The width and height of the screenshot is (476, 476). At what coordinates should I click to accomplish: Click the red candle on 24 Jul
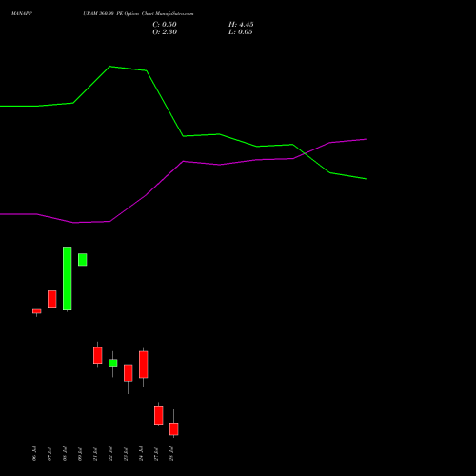pos(144,365)
